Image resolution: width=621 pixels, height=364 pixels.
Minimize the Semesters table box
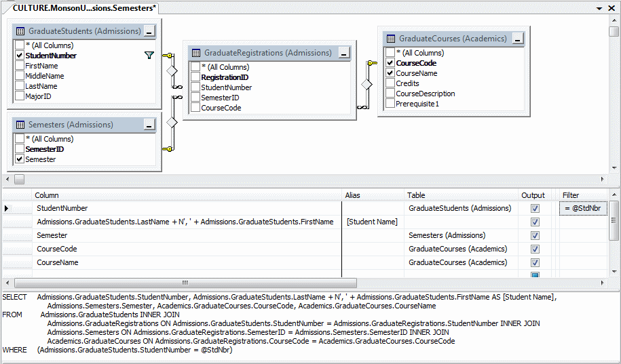149,125
